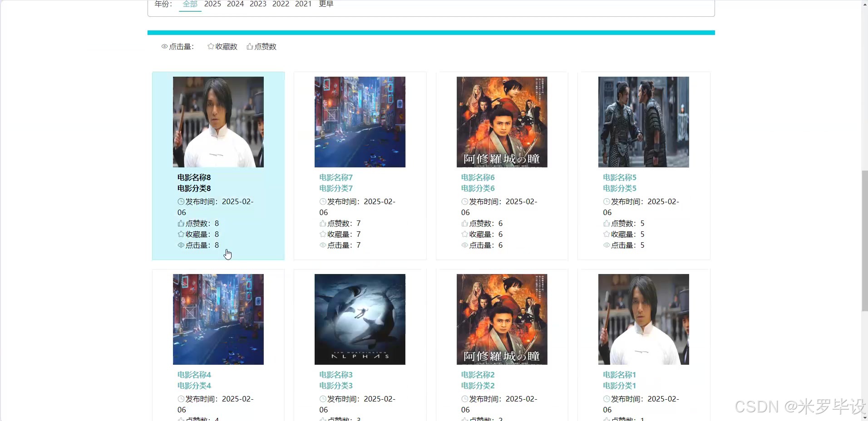Filter movies by year 2021
The width and height of the screenshot is (868, 421).
tap(303, 4)
